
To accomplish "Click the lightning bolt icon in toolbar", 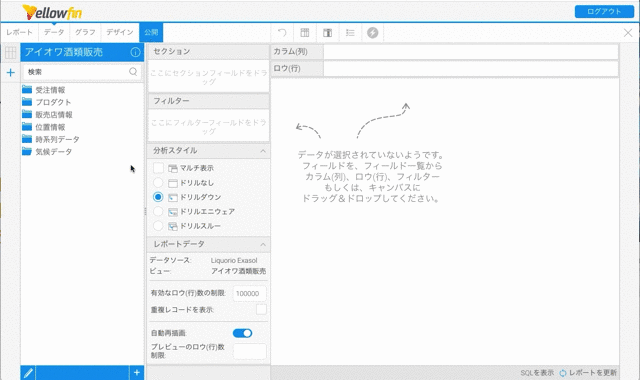I will (x=372, y=33).
